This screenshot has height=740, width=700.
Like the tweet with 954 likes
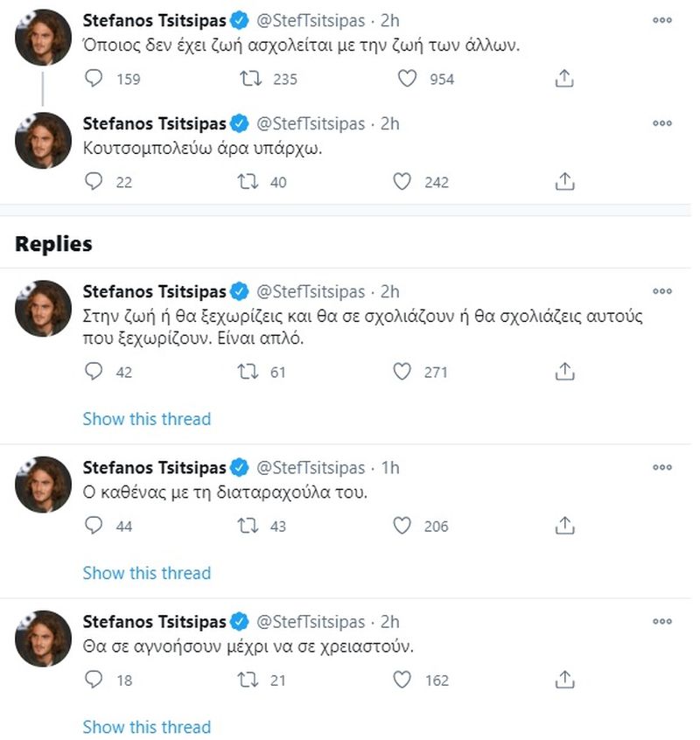pyautogui.click(x=405, y=79)
